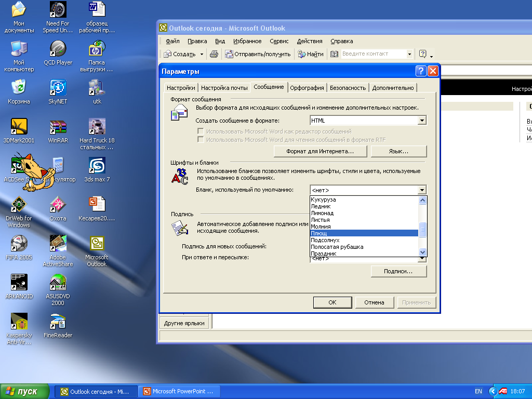This screenshot has height=399, width=532.
Task: Click Другие ярлыки button in Outlook
Action: 184,323
